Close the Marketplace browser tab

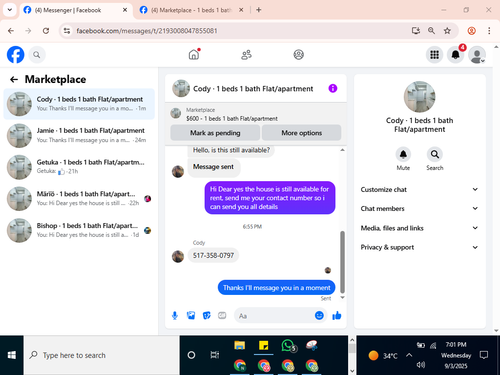click(x=241, y=10)
